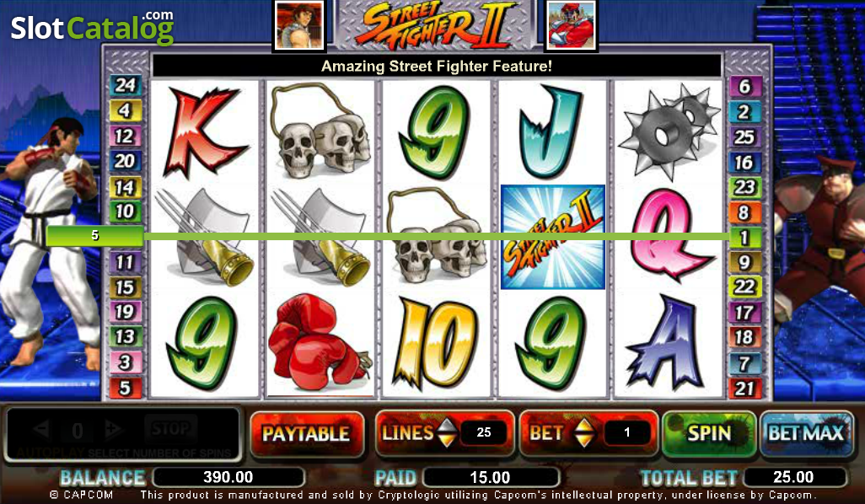Viewport: 865px width, 504px height.
Task: Adjust the BET up/down arrows
Action: (583, 433)
